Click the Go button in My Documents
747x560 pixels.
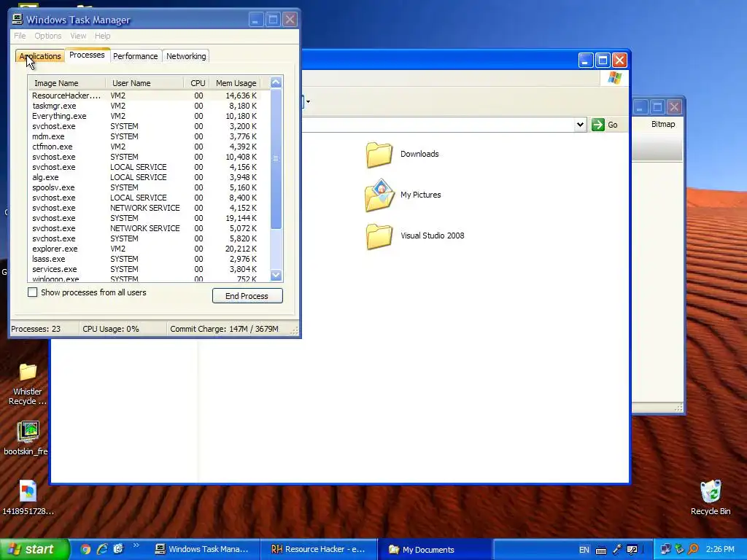[x=605, y=125]
